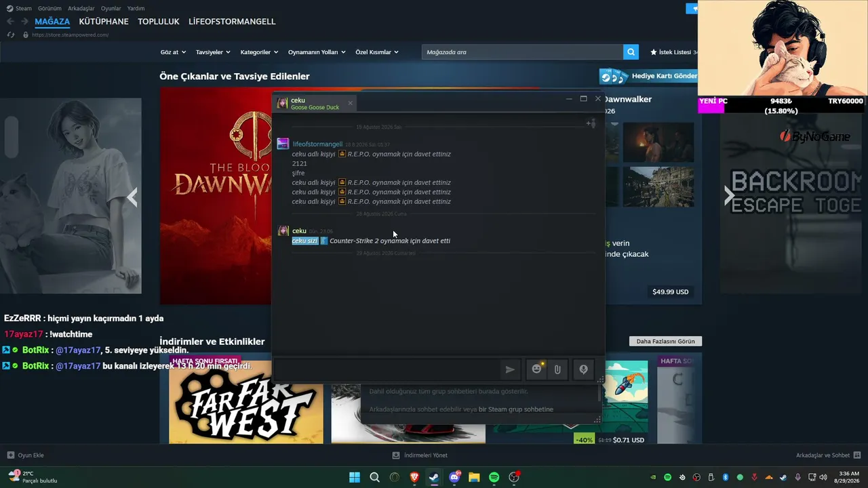Viewport: 868px width, 488px height.
Task: Expand the Özel Kısımlar dropdown
Action: [x=377, y=52]
